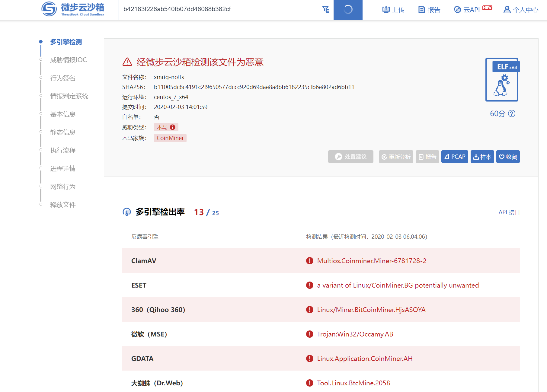
Task: Click the Linux/Miner.BitCoinMiner.HjsASOYA result
Action: (x=371, y=310)
